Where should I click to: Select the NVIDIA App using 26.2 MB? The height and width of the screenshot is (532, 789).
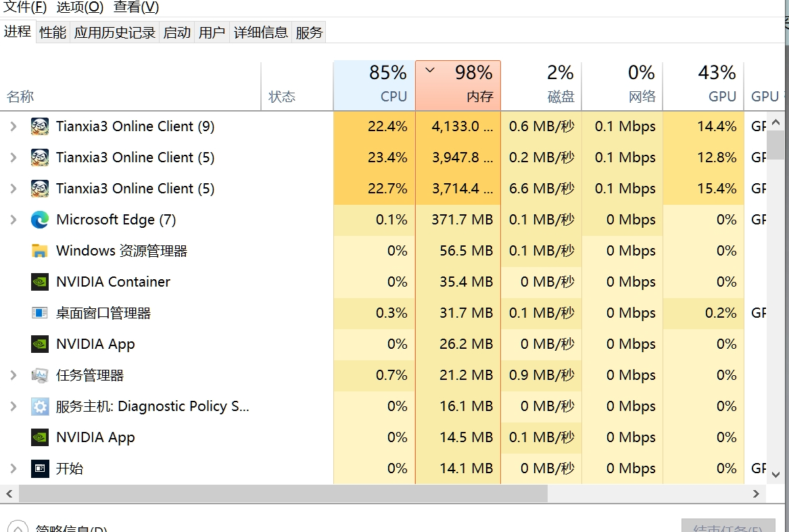click(95, 344)
